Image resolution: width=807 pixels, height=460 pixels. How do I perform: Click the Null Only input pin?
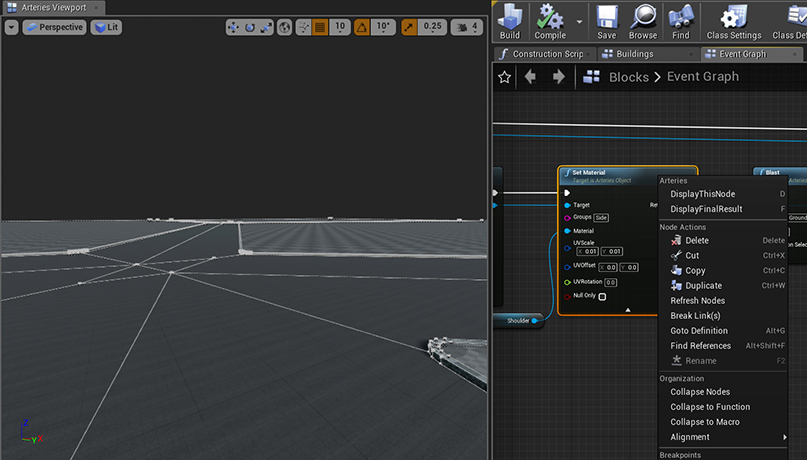[x=567, y=296]
